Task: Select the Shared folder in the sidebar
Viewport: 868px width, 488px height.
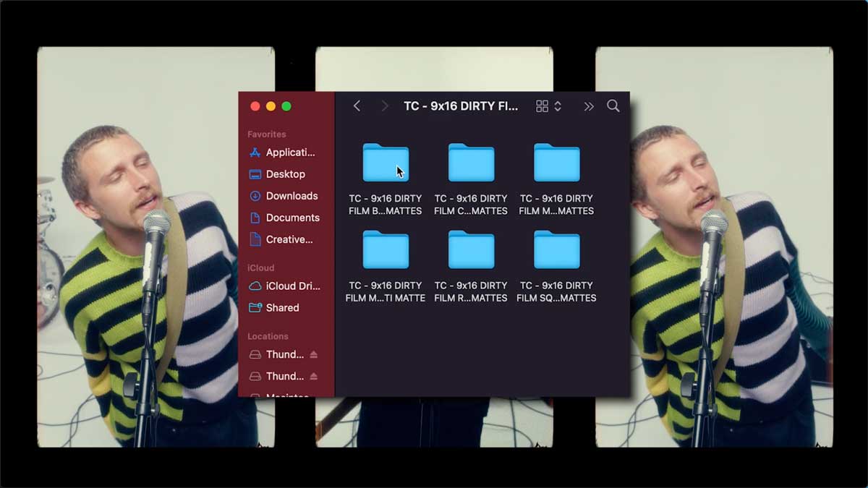Action: point(274,308)
